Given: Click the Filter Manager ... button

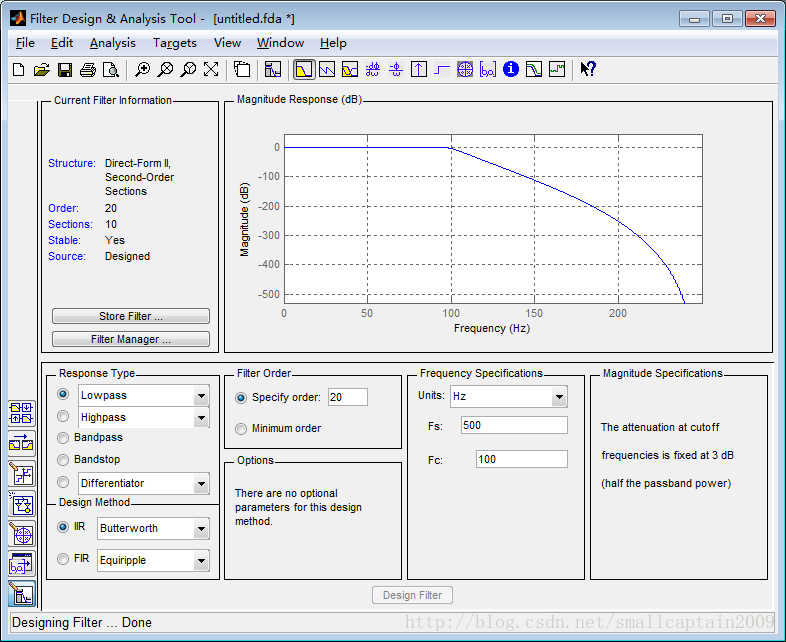Looking at the screenshot, I should [x=131, y=339].
